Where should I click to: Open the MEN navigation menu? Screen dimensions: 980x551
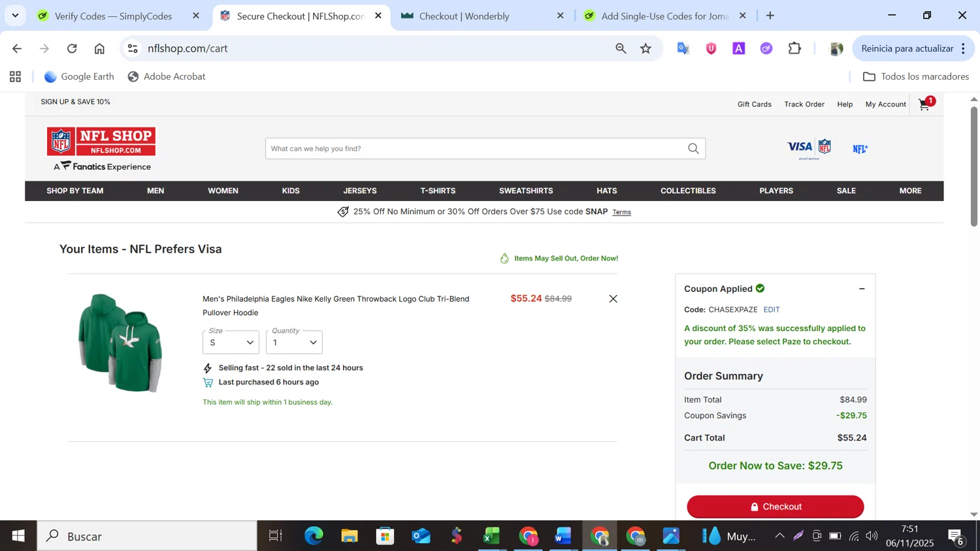coord(155,191)
